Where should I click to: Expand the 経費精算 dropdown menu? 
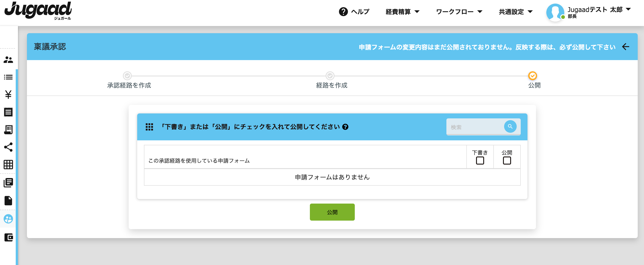coord(402,12)
